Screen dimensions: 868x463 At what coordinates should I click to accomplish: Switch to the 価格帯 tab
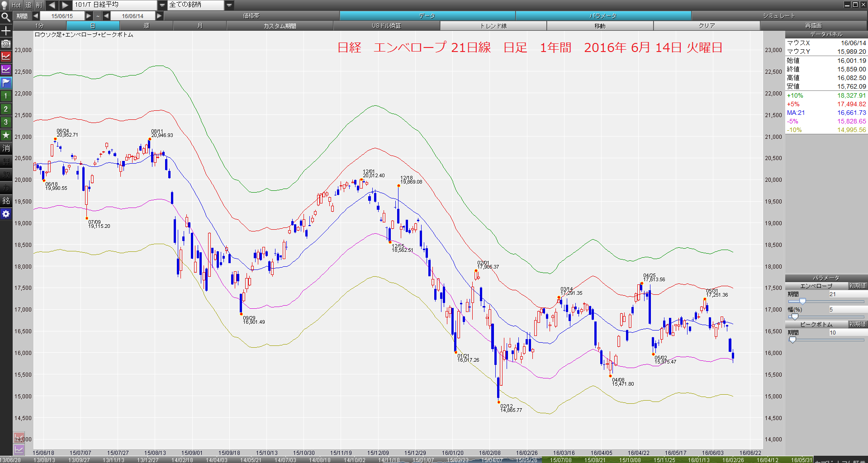[x=251, y=16]
